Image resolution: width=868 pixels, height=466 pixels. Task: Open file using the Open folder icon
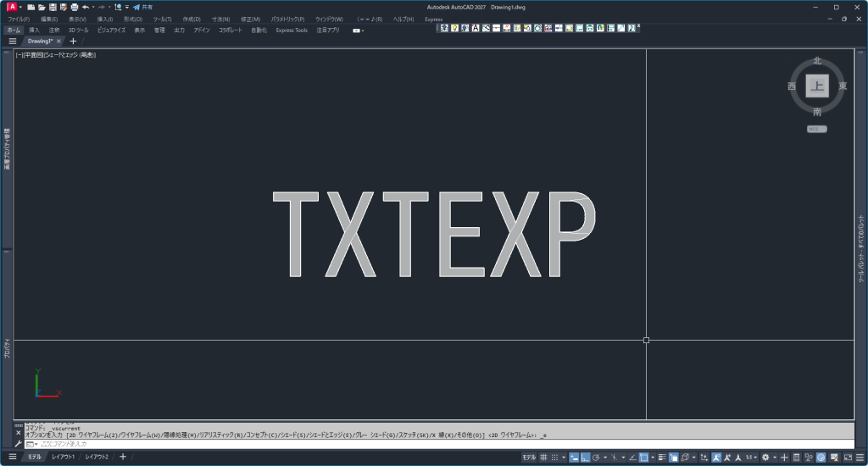click(41, 7)
